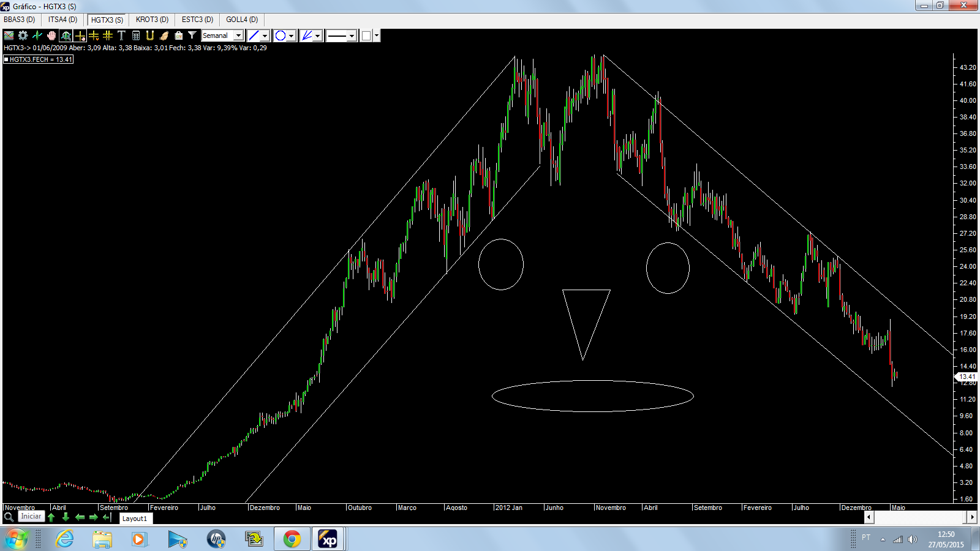
Task: Click the green left arrow button
Action: pos(80,517)
